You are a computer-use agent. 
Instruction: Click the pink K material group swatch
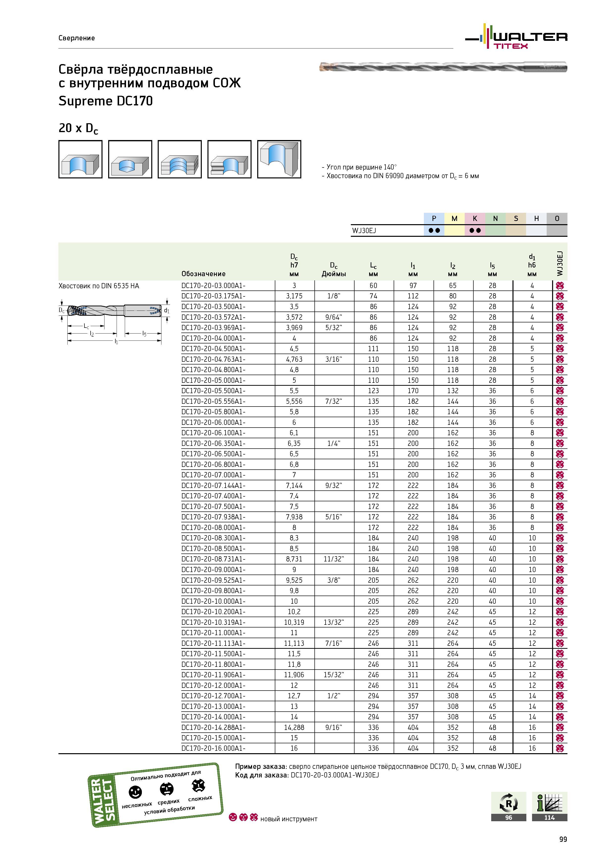[475, 218]
